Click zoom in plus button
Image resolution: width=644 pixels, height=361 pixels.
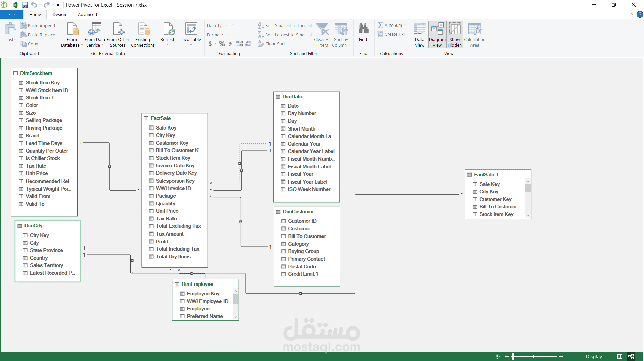coord(561,357)
